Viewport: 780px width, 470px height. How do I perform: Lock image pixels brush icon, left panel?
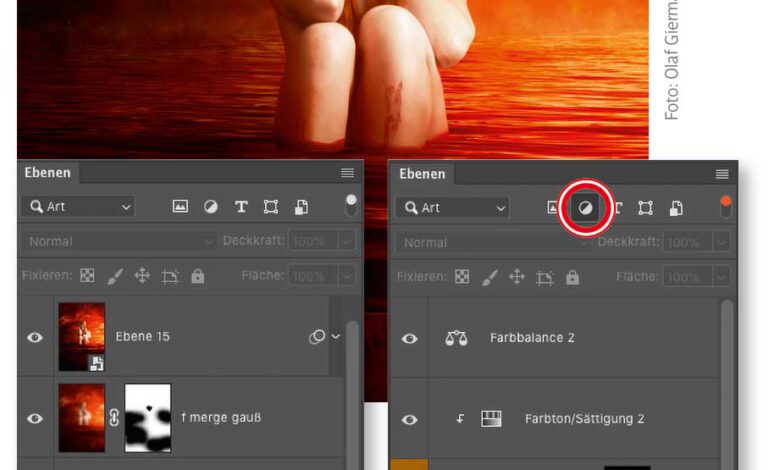click(115, 276)
